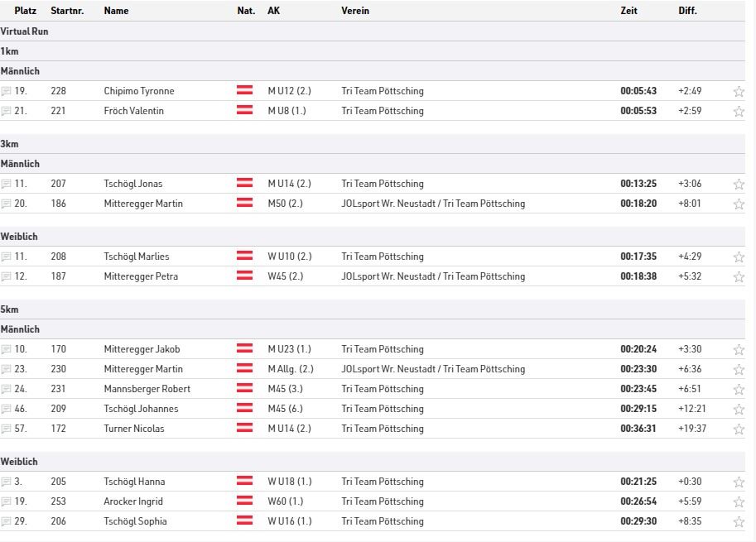Open comment icon for Mitteregger Jakob
Image resolution: width=756 pixels, height=542 pixels.
click(6, 349)
